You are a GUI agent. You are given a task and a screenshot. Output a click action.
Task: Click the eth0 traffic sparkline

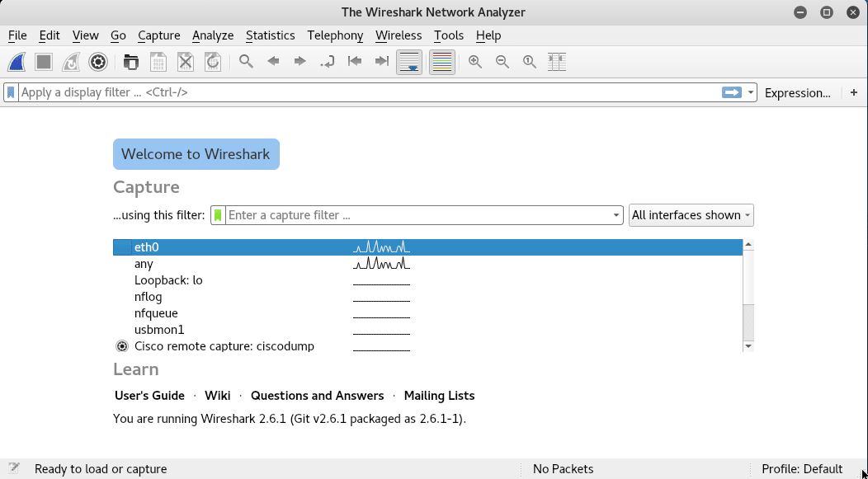click(381, 247)
